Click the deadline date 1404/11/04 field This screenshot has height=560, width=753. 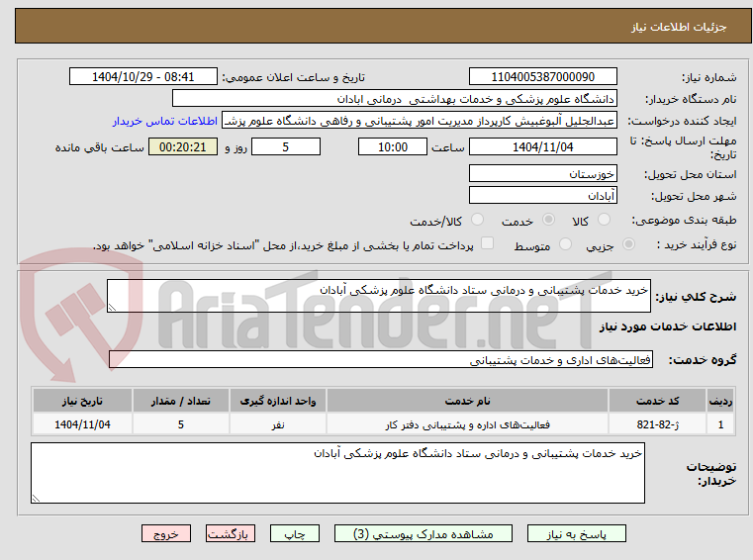pyautogui.click(x=542, y=147)
